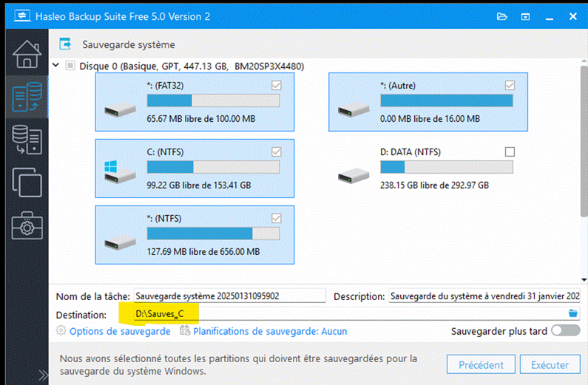Open the disk backup sidebar icon
Image resolution: width=588 pixels, height=385 pixels.
pyautogui.click(x=27, y=140)
